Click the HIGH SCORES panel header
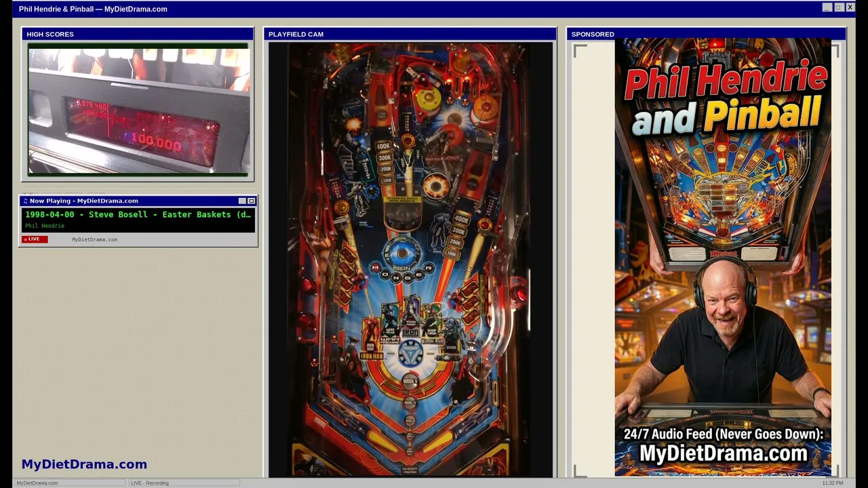 coord(138,34)
